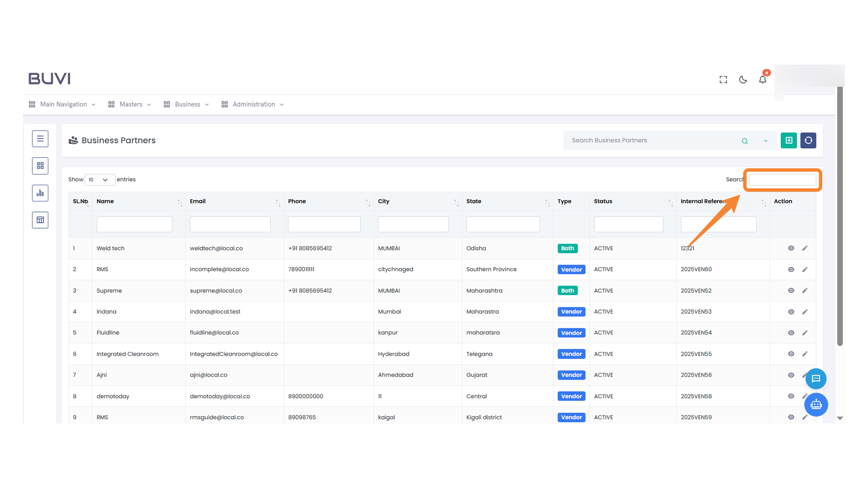This screenshot has height=488, width=868.
Task: Open the sidebar bar chart icon
Action: (40, 193)
